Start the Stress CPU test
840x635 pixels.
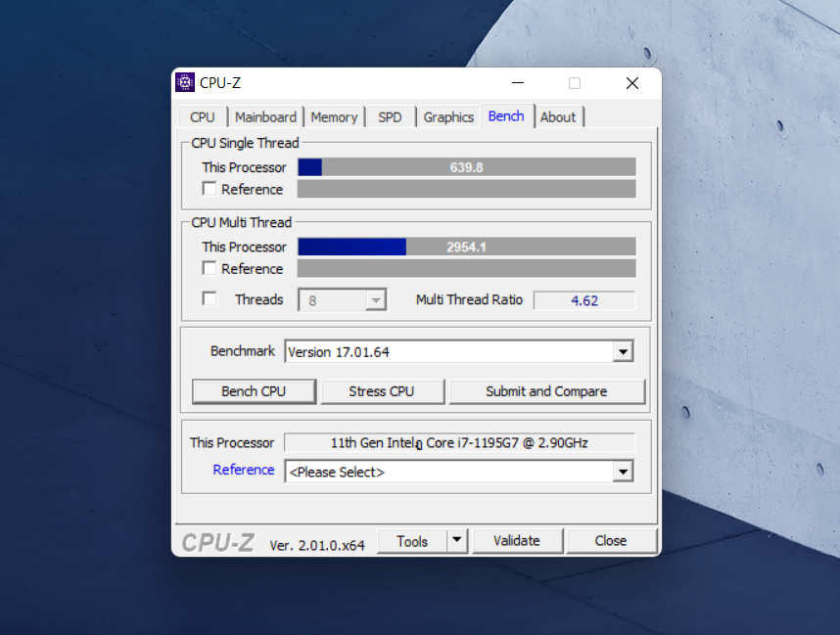382,391
